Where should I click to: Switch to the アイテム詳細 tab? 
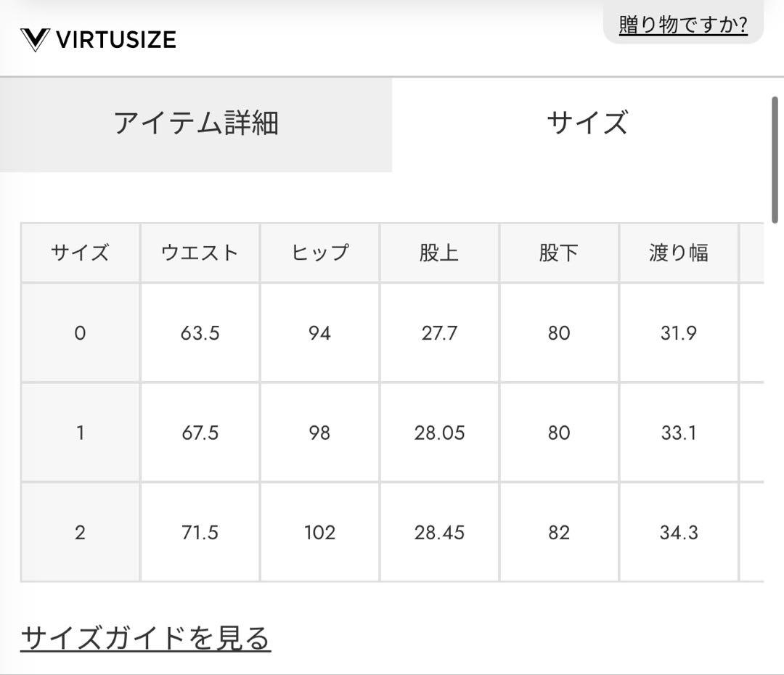(x=196, y=124)
